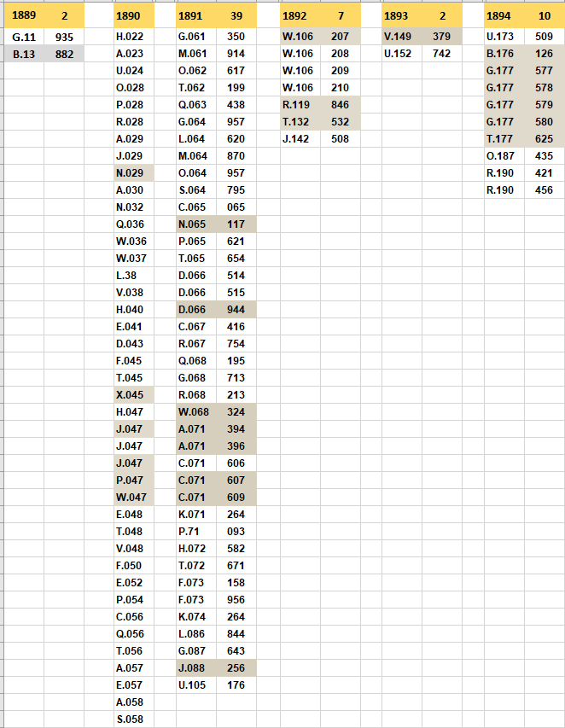This screenshot has height=728, width=565.
Task: Click cell H.022 under 1890
Action: pyautogui.click(x=134, y=37)
